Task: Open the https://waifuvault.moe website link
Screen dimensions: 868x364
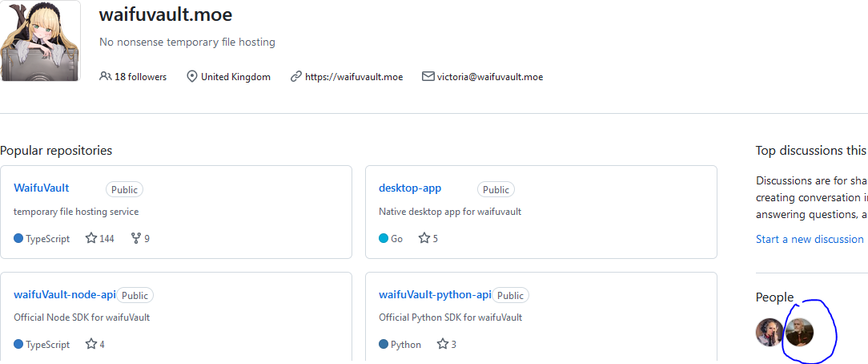Action: point(354,77)
